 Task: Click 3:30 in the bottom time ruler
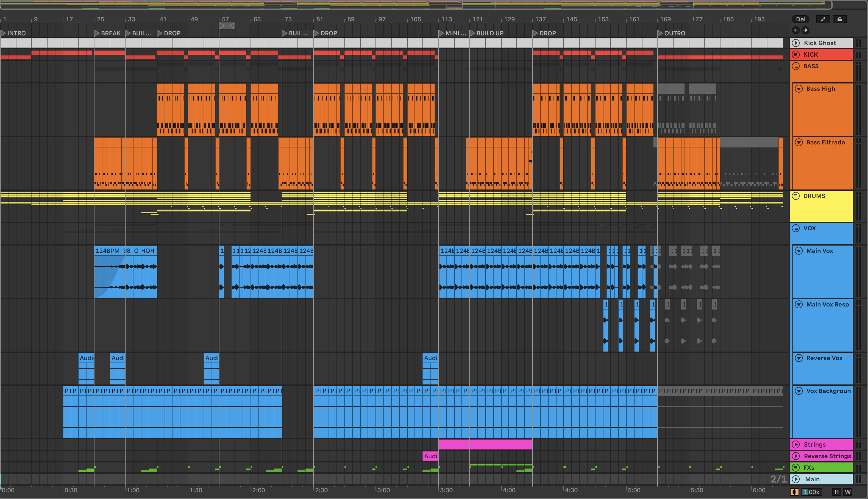446,490
